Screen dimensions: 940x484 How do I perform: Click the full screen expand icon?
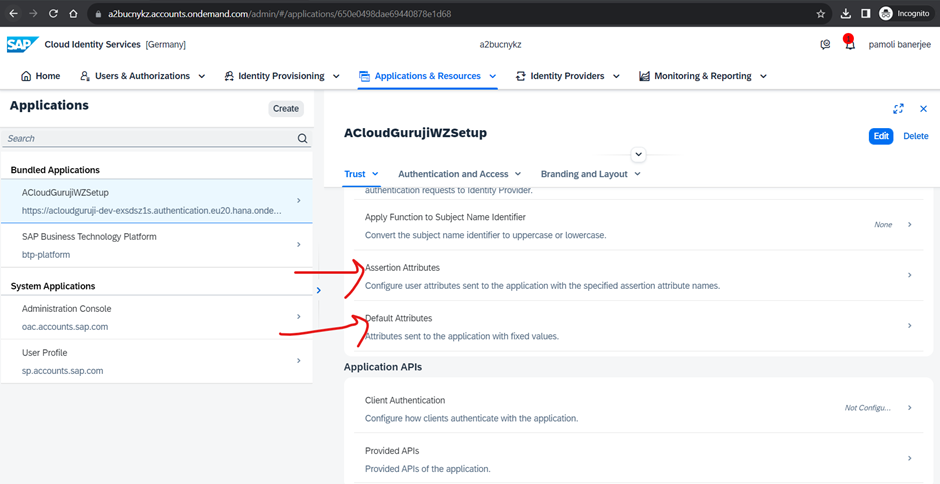898,109
